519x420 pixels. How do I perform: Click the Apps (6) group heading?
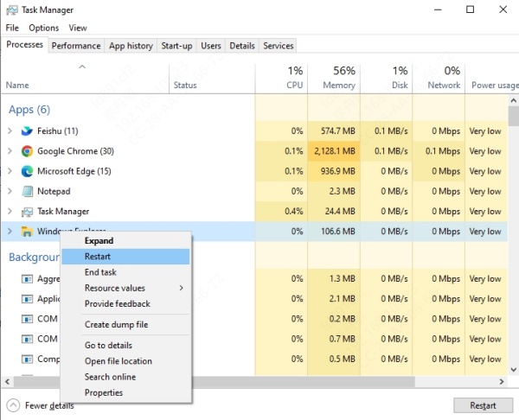click(29, 110)
